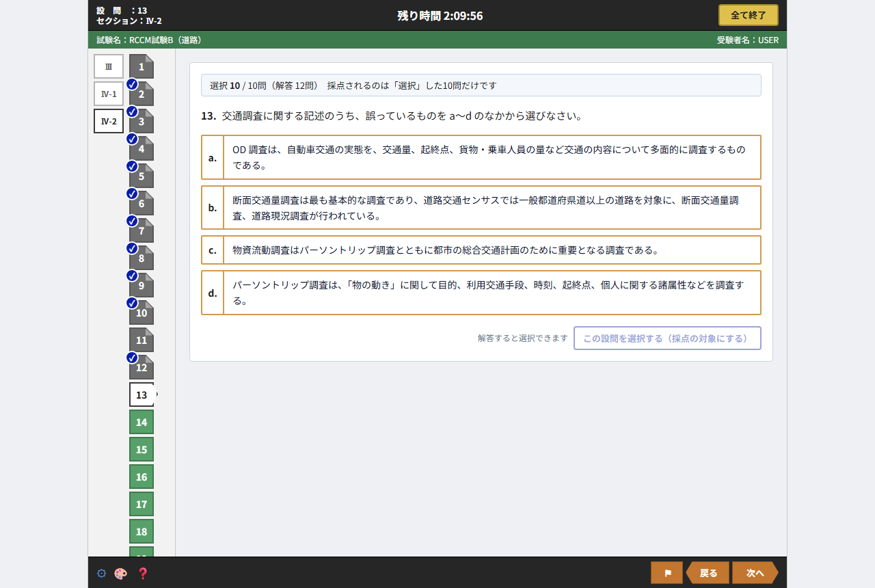This screenshot has height=588, width=875.
Task: Select answer c about 物資流動調査
Action: [481, 250]
